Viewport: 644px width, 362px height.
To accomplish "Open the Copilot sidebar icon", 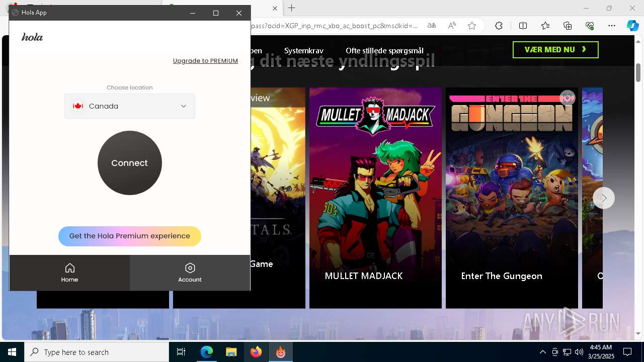I will click(632, 26).
